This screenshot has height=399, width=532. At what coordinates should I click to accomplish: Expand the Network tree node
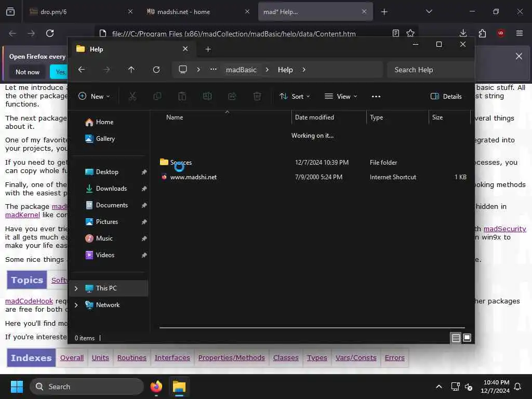[x=76, y=305]
